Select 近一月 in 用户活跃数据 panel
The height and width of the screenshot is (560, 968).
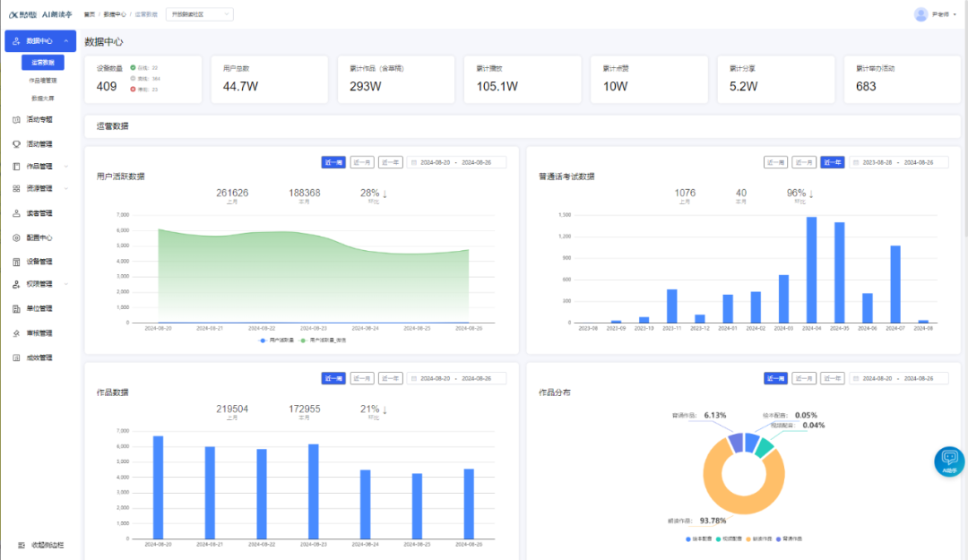[362, 162]
